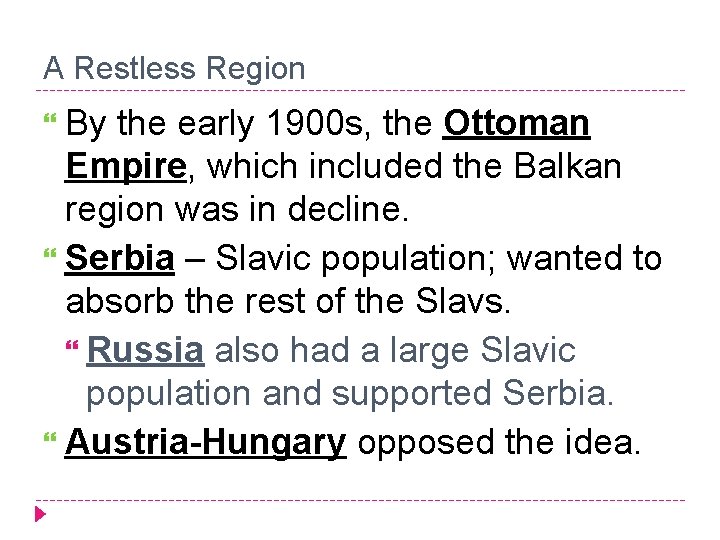Click the green bullet next to Serbia

(x=50, y=253)
